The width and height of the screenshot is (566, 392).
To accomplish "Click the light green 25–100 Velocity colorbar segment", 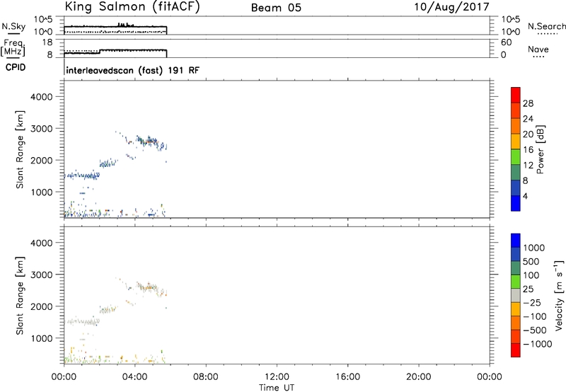I will pos(516,282).
